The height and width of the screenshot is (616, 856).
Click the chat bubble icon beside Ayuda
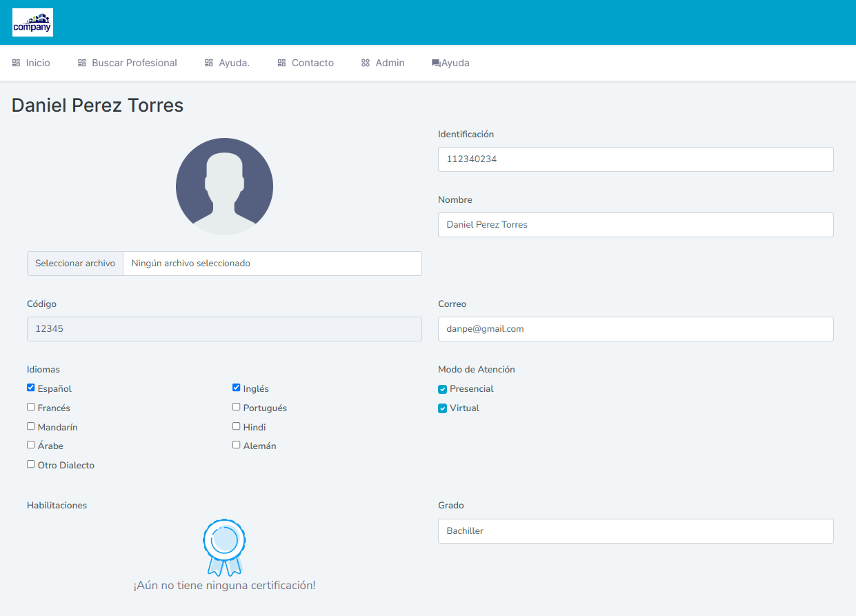[436, 63]
